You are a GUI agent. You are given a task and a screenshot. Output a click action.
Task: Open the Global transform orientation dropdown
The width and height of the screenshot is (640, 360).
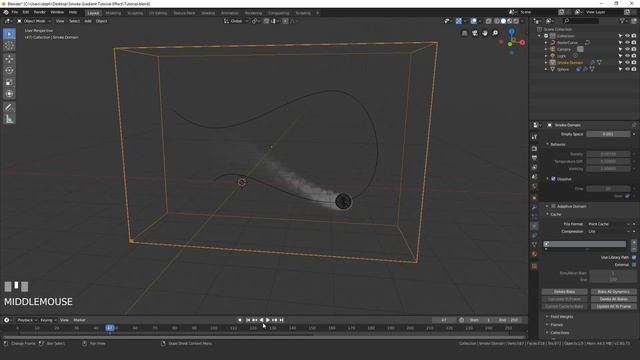point(236,21)
